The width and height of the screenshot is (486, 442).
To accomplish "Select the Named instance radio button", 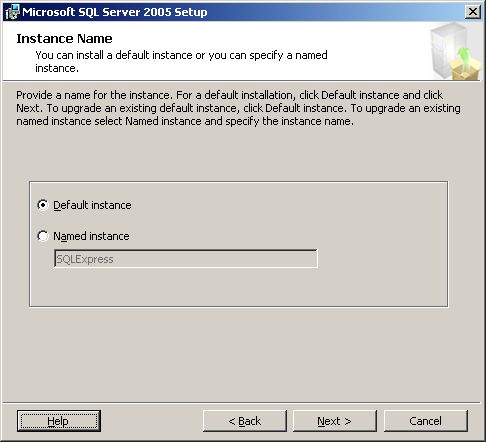I will [x=43, y=236].
